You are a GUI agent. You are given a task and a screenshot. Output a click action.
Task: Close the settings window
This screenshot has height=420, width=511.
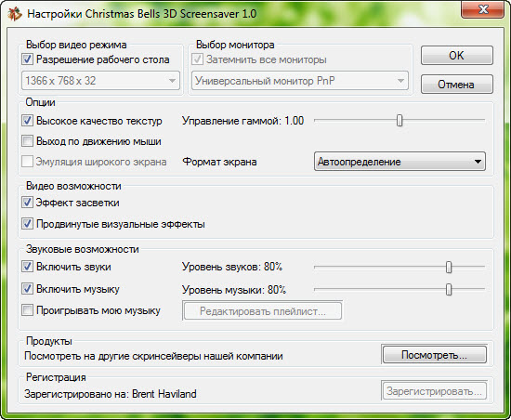point(483,9)
